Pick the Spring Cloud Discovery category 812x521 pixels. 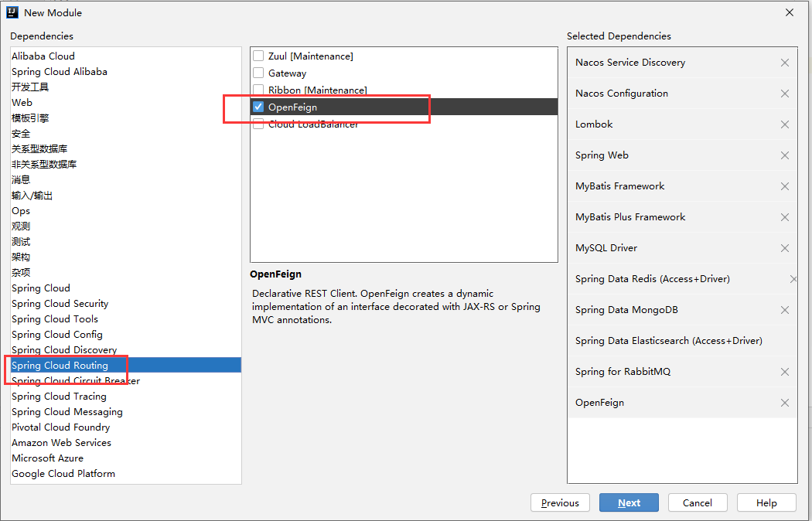click(x=126, y=350)
